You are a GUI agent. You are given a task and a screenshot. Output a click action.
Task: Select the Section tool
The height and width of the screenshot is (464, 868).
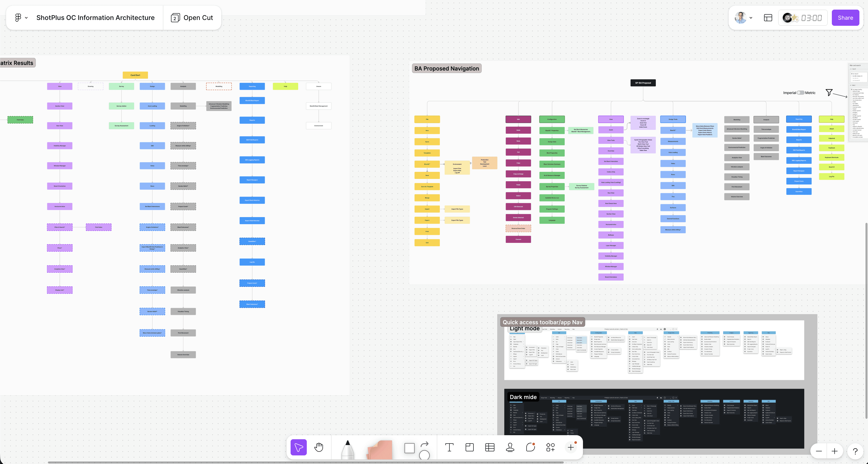(x=469, y=447)
